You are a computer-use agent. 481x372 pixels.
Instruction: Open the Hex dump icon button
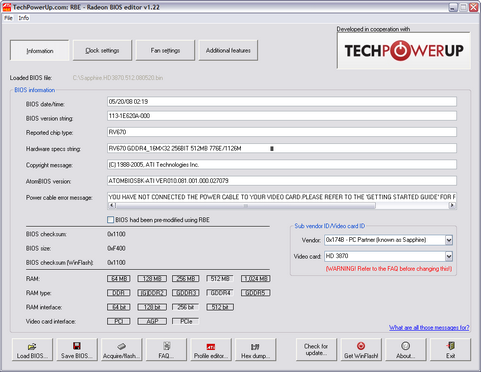pos(255,350)
